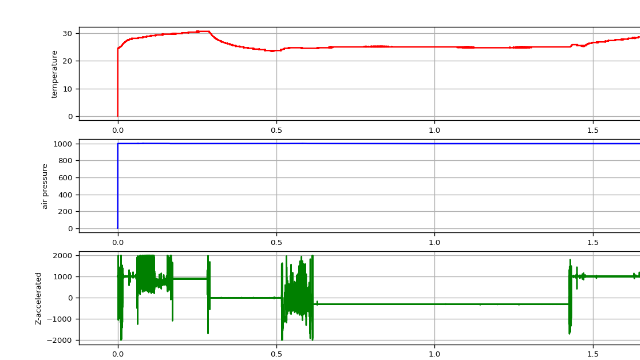Click the flat blue pressure line at x=1.0

pos(434,143)
